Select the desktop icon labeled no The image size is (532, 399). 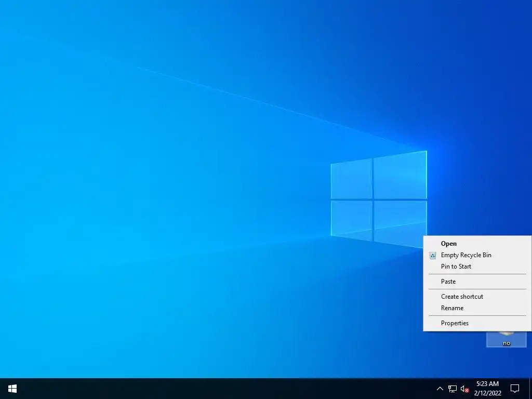coord(506,339)
